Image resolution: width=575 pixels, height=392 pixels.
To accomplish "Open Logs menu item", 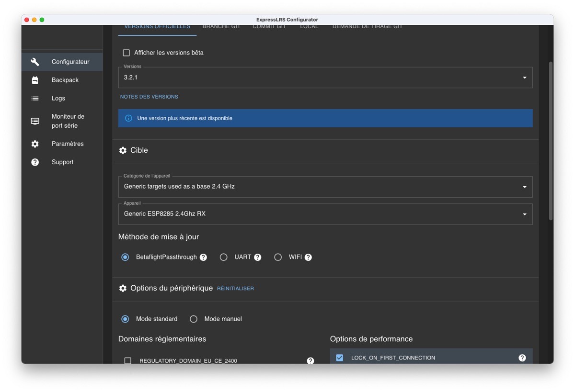I will click(62, 98).
